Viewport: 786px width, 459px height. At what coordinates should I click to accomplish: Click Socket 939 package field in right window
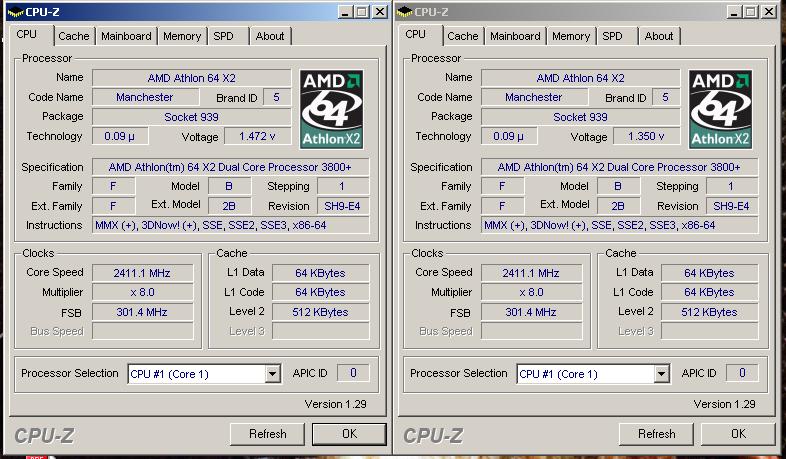coord(580,117)
